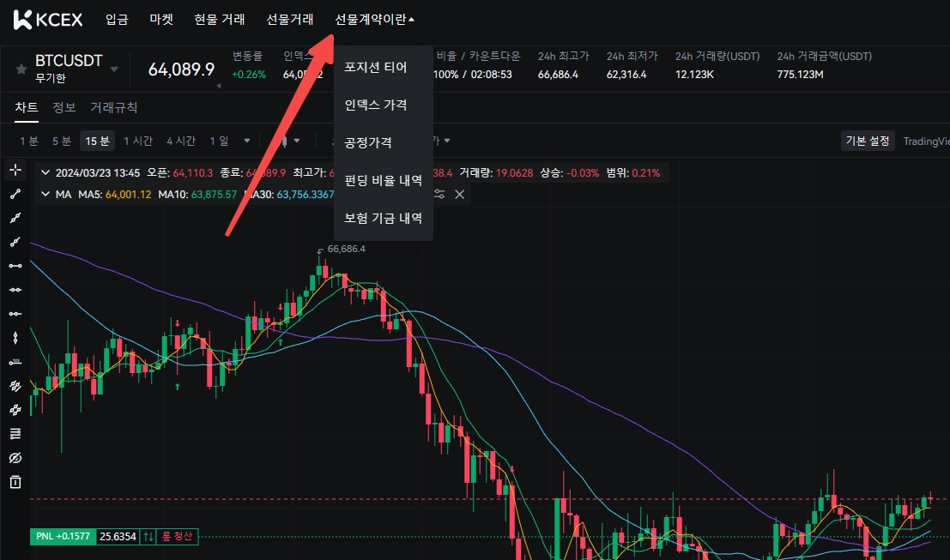Click the 24h turnover value 775.123M
This screenshot has height=560, width=950.
coord(801,75)
